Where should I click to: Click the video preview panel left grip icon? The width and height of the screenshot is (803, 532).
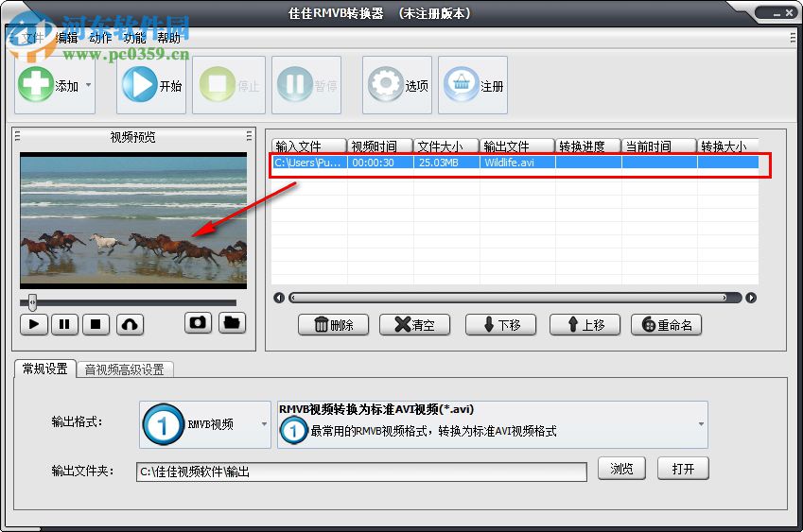17,135
